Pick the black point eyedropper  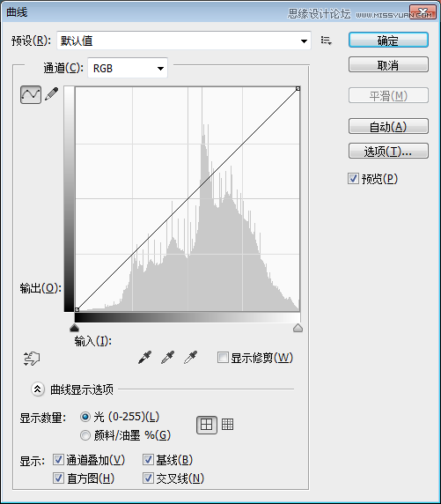click(x=144, y=358)
